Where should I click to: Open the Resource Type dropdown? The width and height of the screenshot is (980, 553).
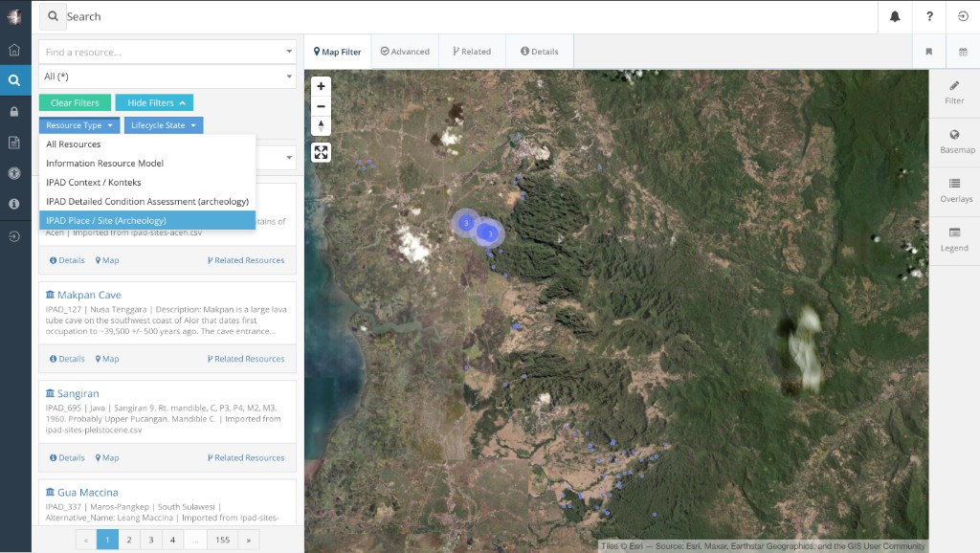pos(78,125)
